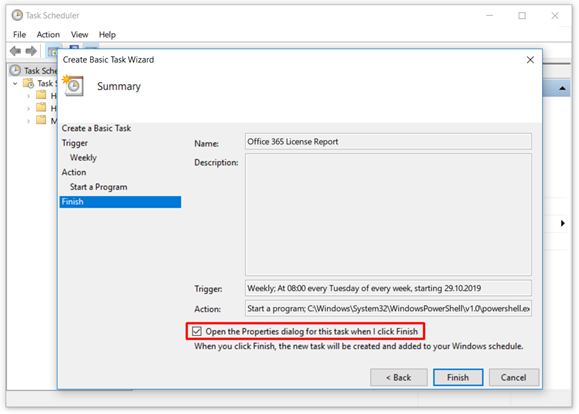
Task: Expand the second H folder in tree
Action: point(28,109)
